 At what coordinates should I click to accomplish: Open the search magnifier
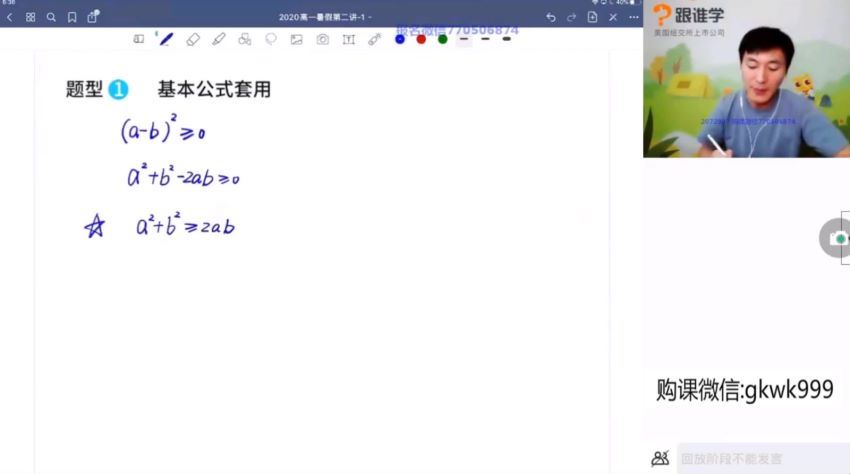point(51,17)
